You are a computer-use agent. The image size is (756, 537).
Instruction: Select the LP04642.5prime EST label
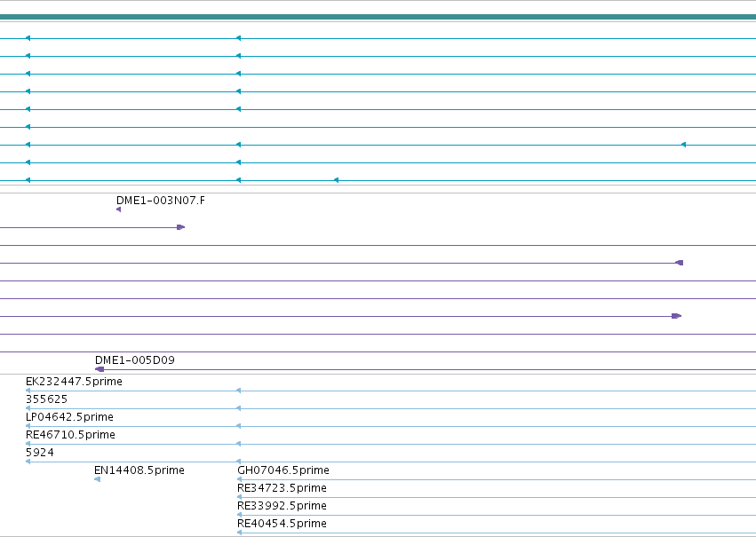tap(69, 417)
